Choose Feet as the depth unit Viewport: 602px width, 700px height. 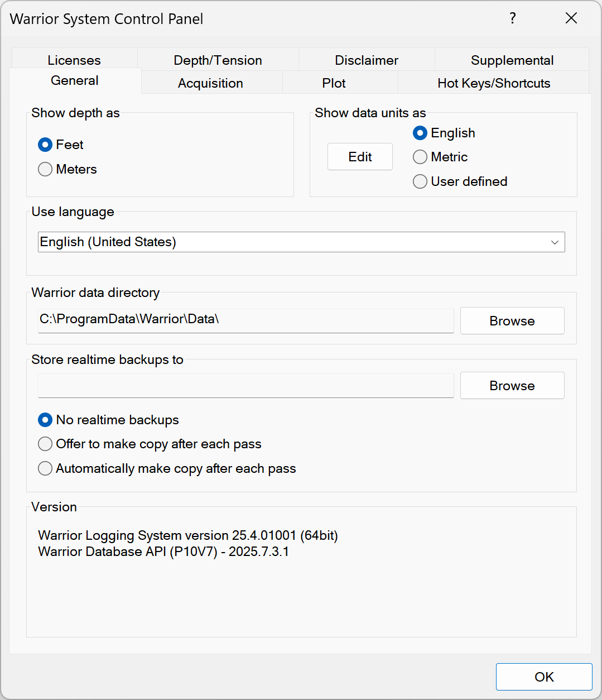(46, 145)
